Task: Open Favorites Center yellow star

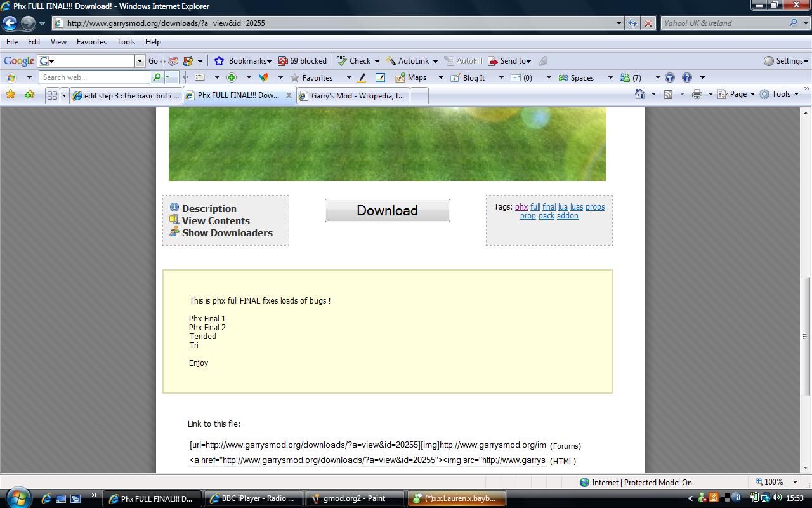Action: [10, 94]
